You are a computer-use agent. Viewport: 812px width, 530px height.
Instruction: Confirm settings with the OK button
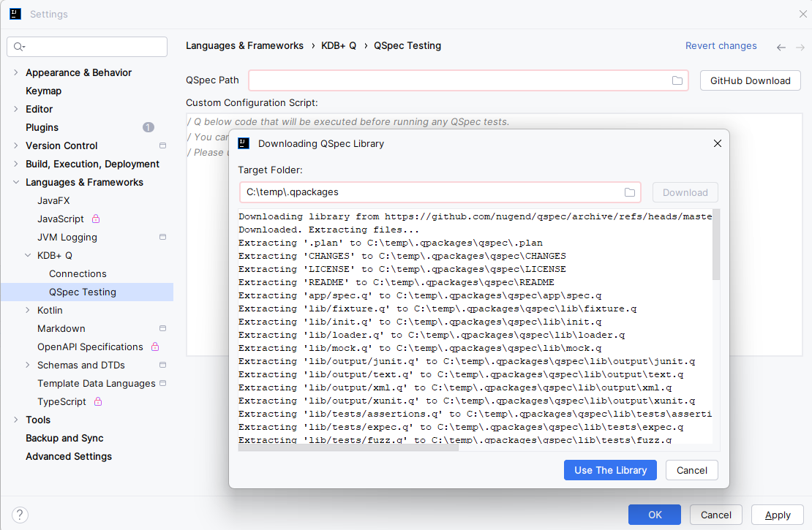pyautogui.click(x=655, y=515)
